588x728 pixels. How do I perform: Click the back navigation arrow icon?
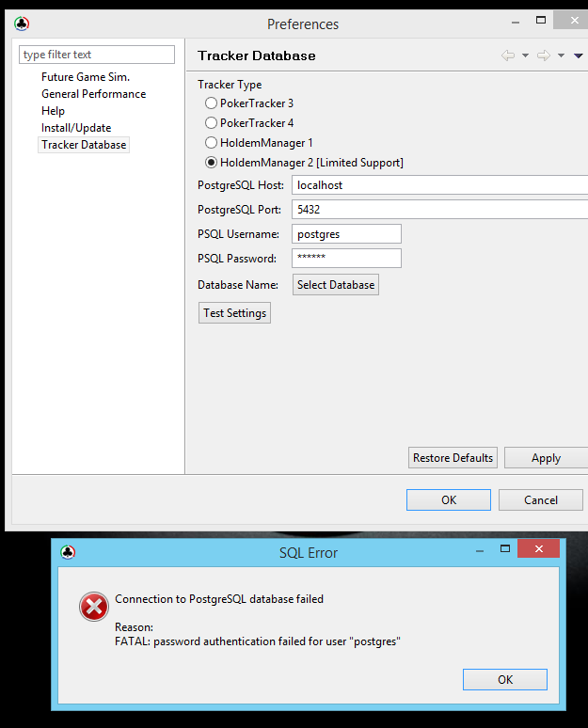pos(508,55)
